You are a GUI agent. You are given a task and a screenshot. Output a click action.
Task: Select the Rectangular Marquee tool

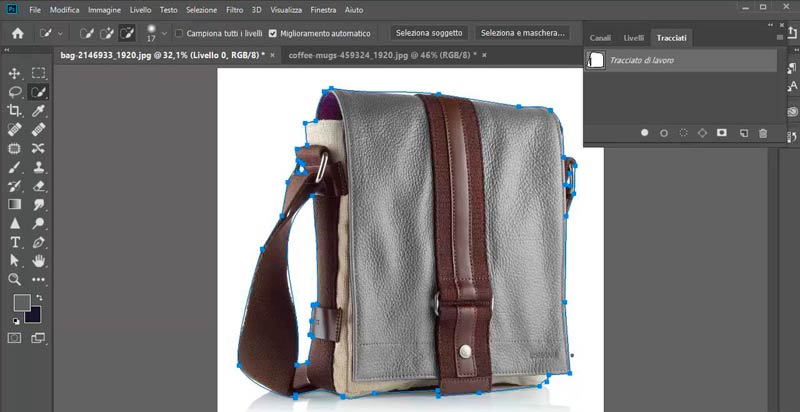pos(39,73)
